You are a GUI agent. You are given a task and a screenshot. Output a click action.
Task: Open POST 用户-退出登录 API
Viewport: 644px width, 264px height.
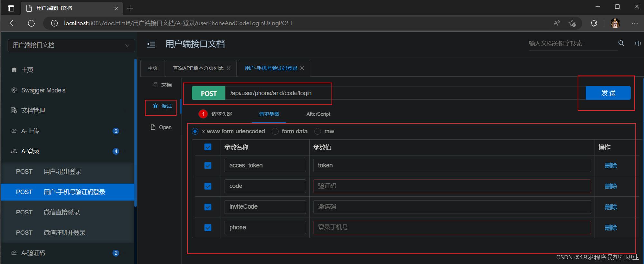(x=68, y=172)
